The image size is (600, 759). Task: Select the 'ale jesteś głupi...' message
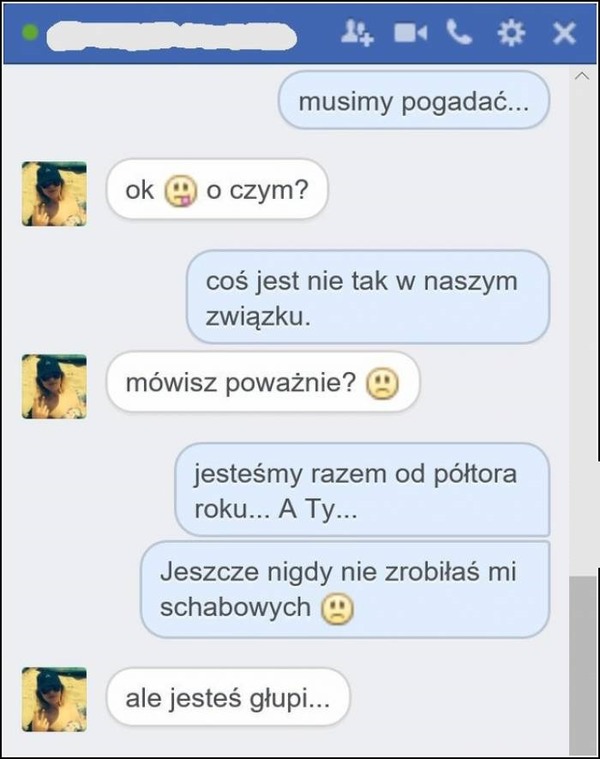click(x=228, y=697)
